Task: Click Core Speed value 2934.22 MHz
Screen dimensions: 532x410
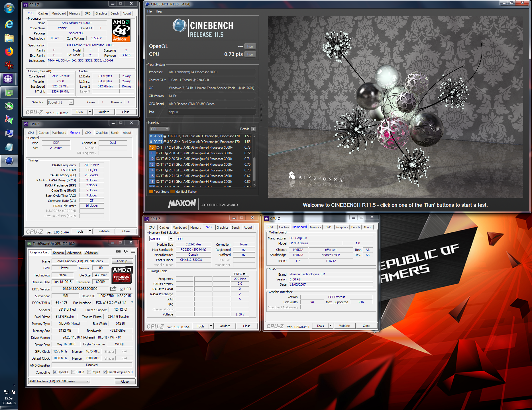Action: pyautogui.click(x=61, y=76)
